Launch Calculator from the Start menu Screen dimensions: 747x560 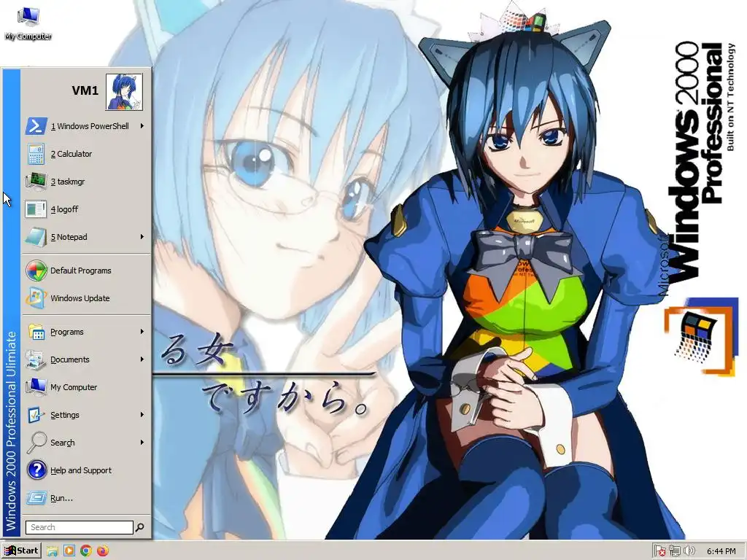86,154
